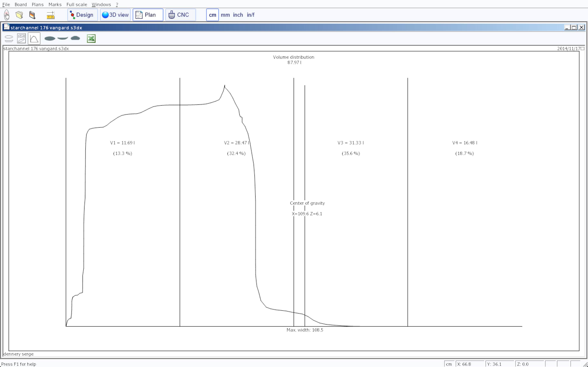Open the spec sheet plan icon
The height and width of the screenshot is (367, 588).
(x=21, y=39)
